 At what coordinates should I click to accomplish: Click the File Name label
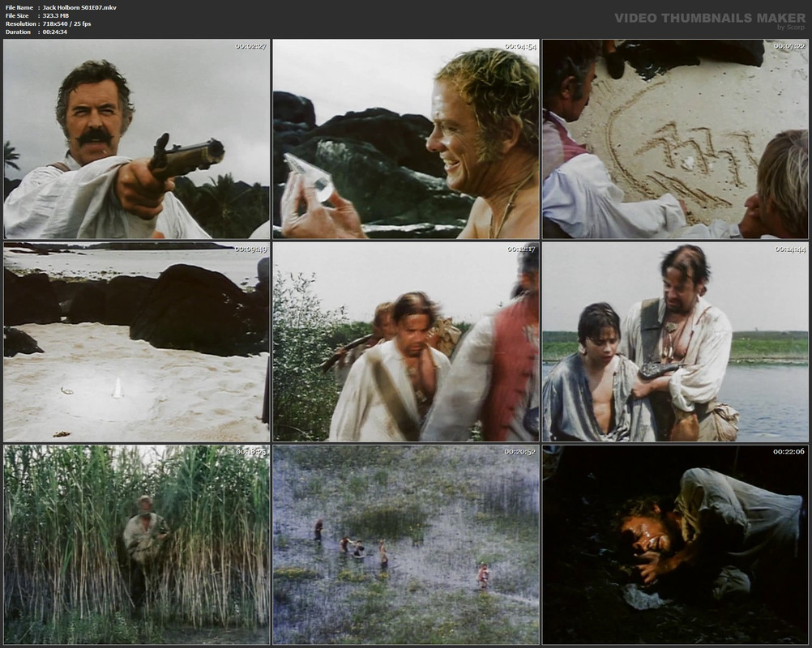click(19, 8)
